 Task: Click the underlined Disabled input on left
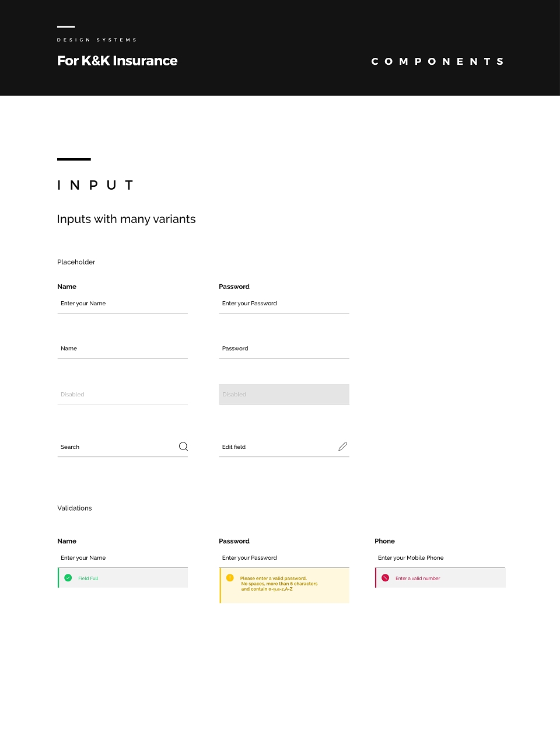(123, 395)
